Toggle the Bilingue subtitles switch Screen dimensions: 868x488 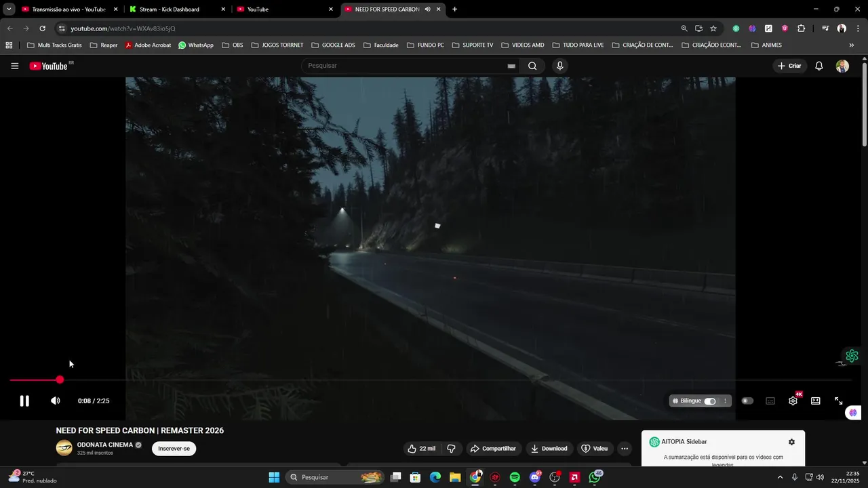(x=710, y=401)
